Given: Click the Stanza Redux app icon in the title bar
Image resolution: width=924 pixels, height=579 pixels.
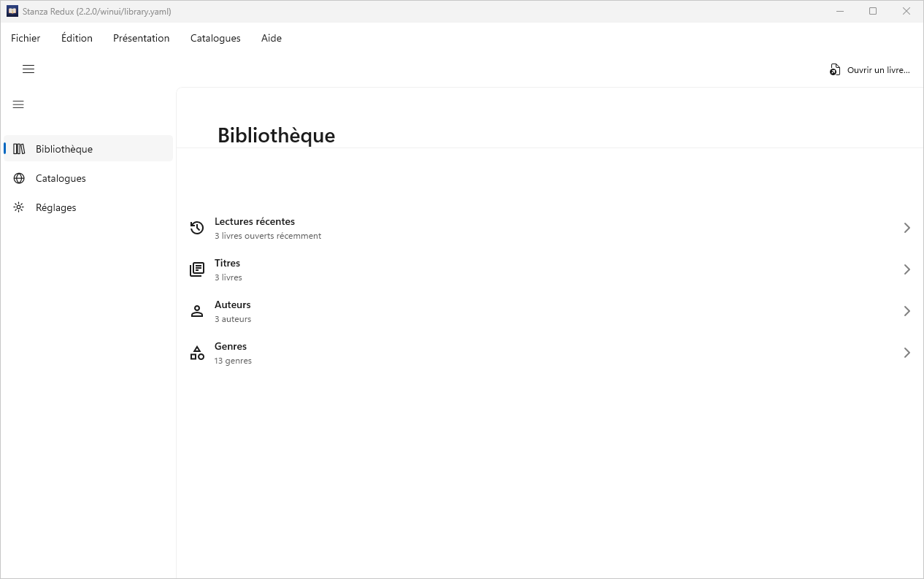Looking at the screenshot, I should click(x=12, y=12).
